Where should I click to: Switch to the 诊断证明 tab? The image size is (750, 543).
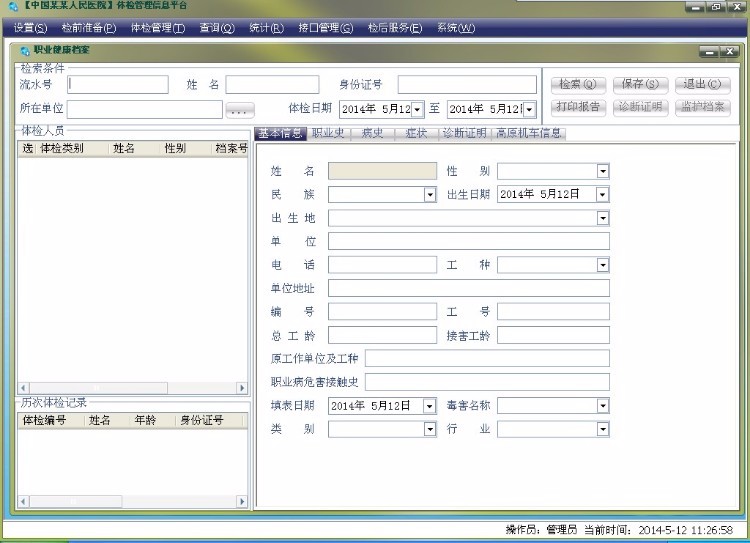click(464, 133)
